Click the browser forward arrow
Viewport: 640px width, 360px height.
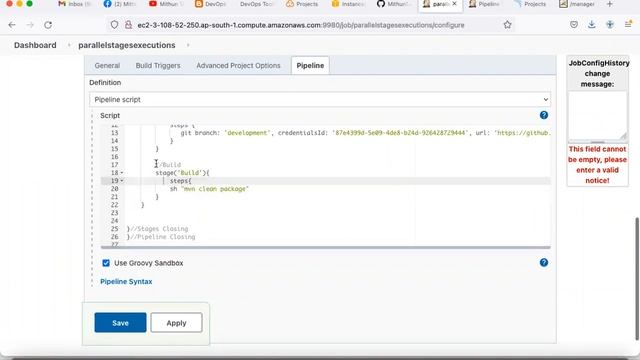[30, 25]
